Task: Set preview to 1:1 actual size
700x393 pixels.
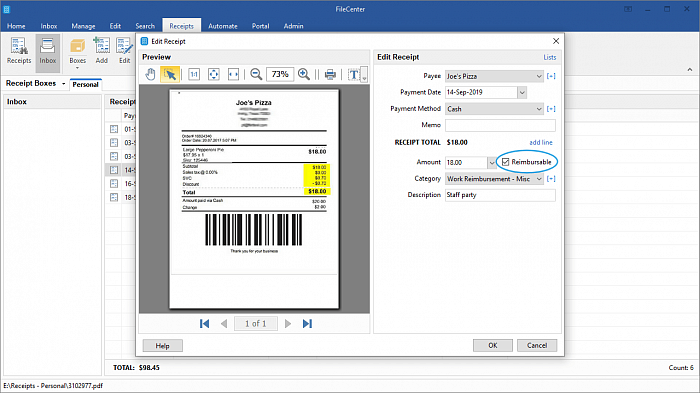Action: coord(194,74)
